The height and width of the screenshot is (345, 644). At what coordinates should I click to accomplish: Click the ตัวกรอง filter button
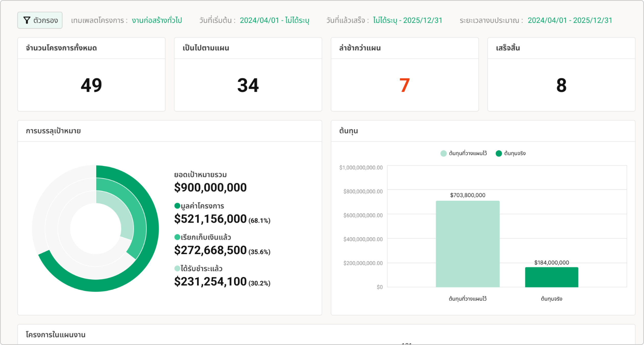[40, 20]
